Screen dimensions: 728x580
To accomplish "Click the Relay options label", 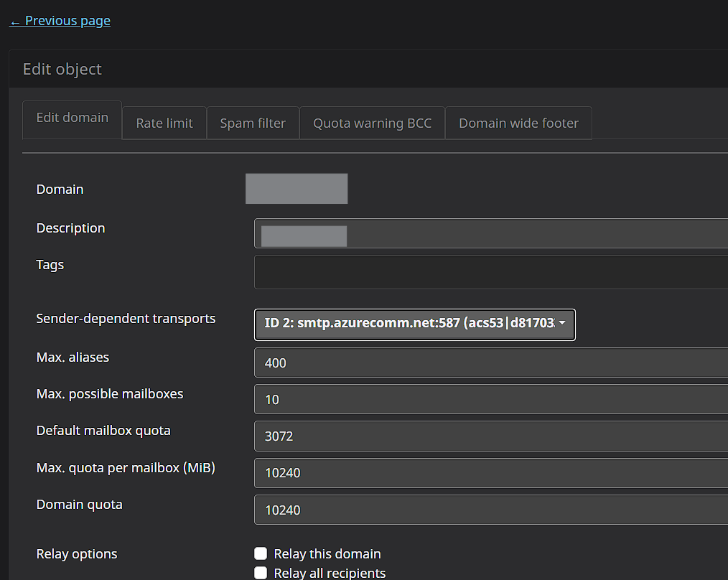I will pyautogui.click(x=77, y=554).
